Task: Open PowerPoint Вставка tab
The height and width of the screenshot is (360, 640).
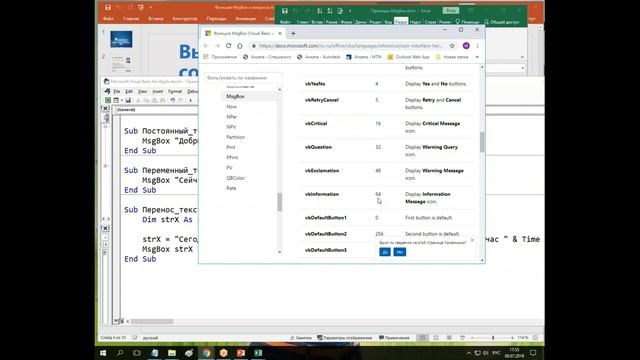Action: pyautogui.click(x=156, y=19)
